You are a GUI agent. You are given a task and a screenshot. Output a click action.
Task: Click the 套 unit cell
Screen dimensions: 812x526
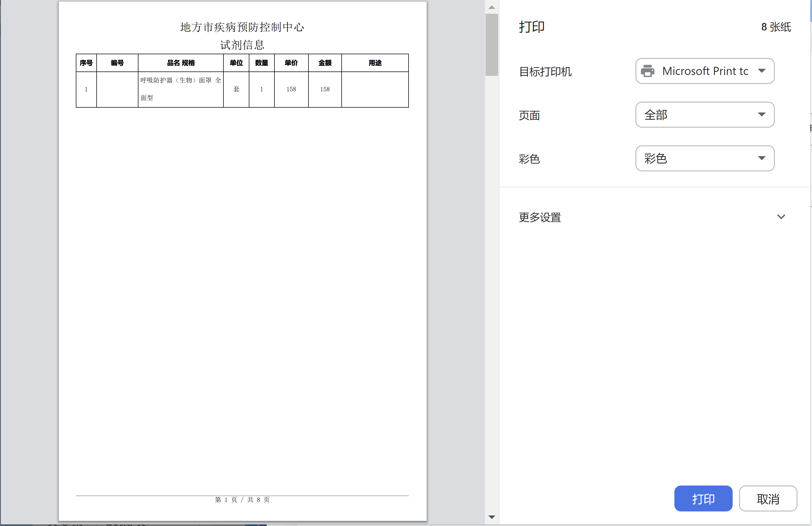[x=236, y=89]
